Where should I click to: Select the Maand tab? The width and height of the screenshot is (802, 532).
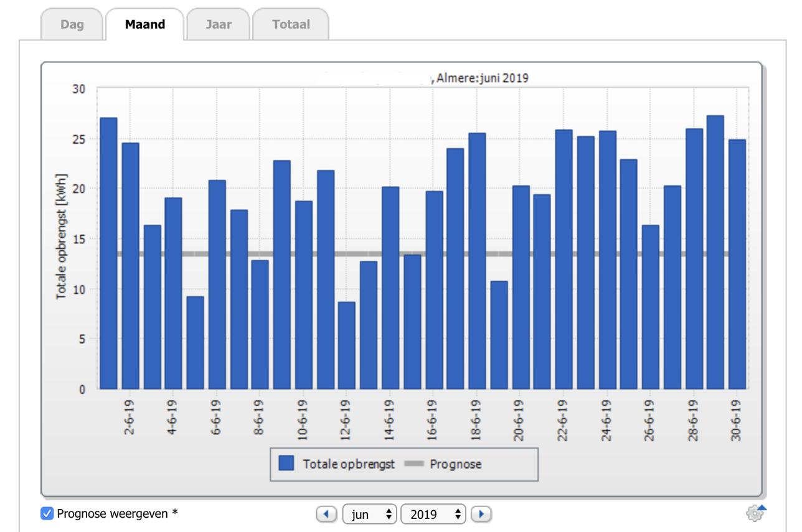coord(144,25)
